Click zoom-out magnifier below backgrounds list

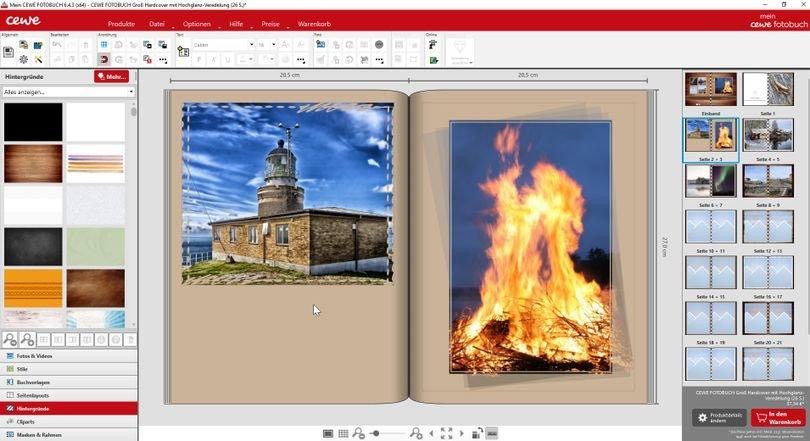(x=9, y=339)
